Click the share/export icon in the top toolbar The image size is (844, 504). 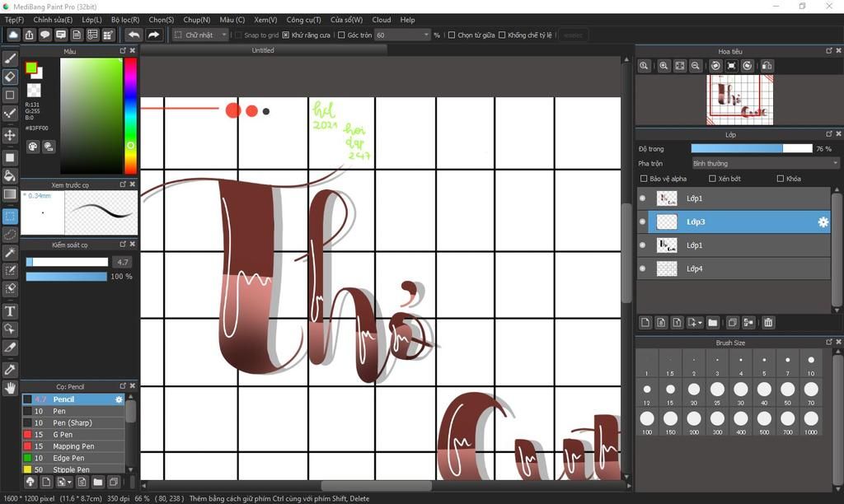29,35
